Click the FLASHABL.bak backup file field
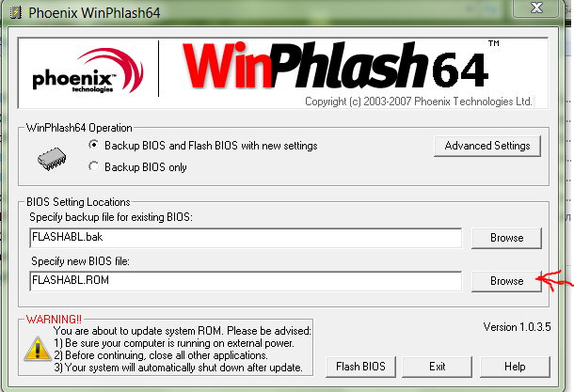Screen dimensions: 574x392 click(x=246, y=238)
